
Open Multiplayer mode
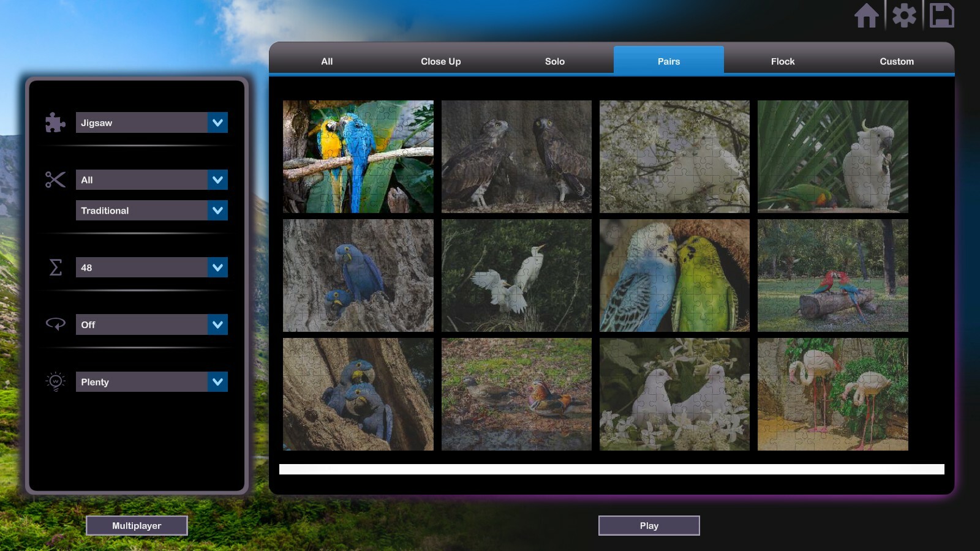137,525
